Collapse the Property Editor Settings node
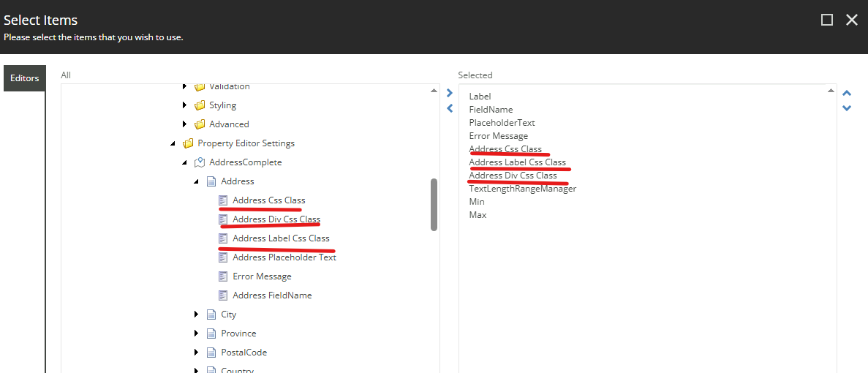The height and width of the screenshot is (373, 868). pyautogui.click(x=173, y=143)
